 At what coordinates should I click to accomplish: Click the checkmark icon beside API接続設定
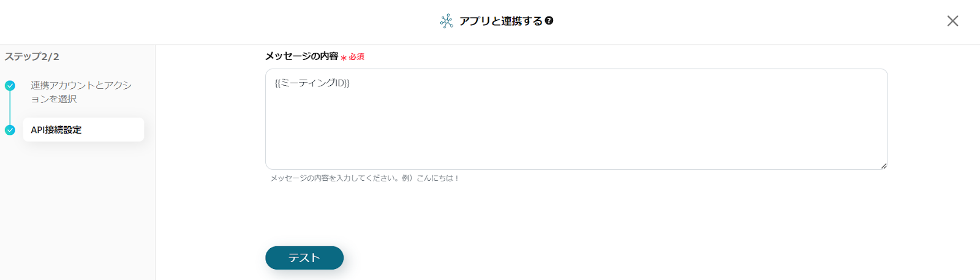[10, 130]
